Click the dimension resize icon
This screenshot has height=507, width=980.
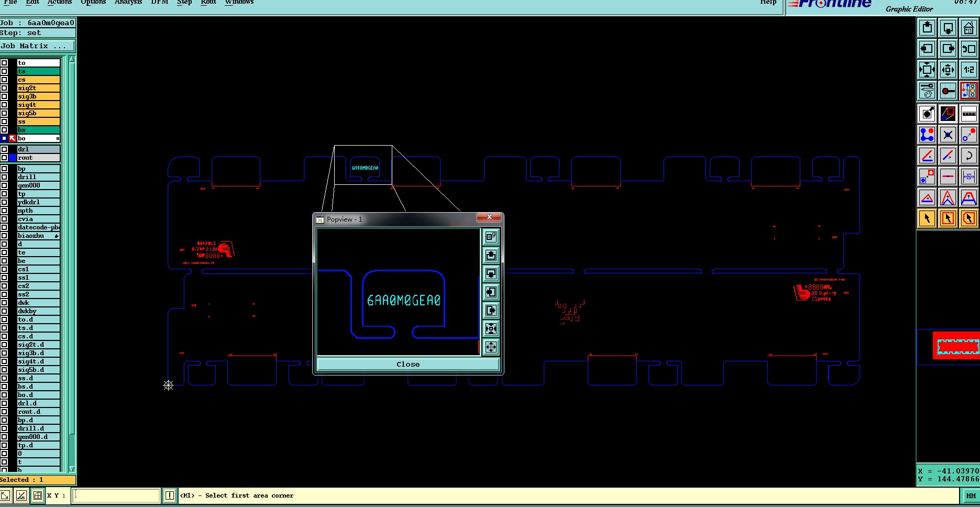[x=969, y=177]
